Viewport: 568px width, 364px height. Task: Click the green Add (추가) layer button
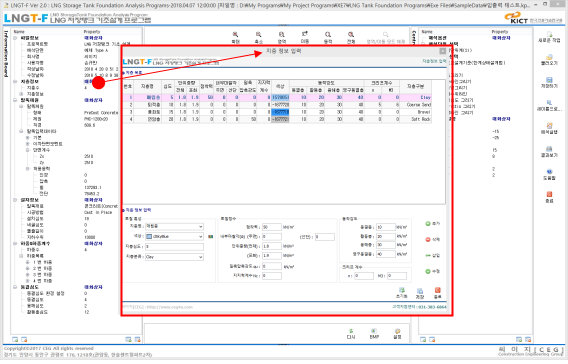click(x=433, y=224)
